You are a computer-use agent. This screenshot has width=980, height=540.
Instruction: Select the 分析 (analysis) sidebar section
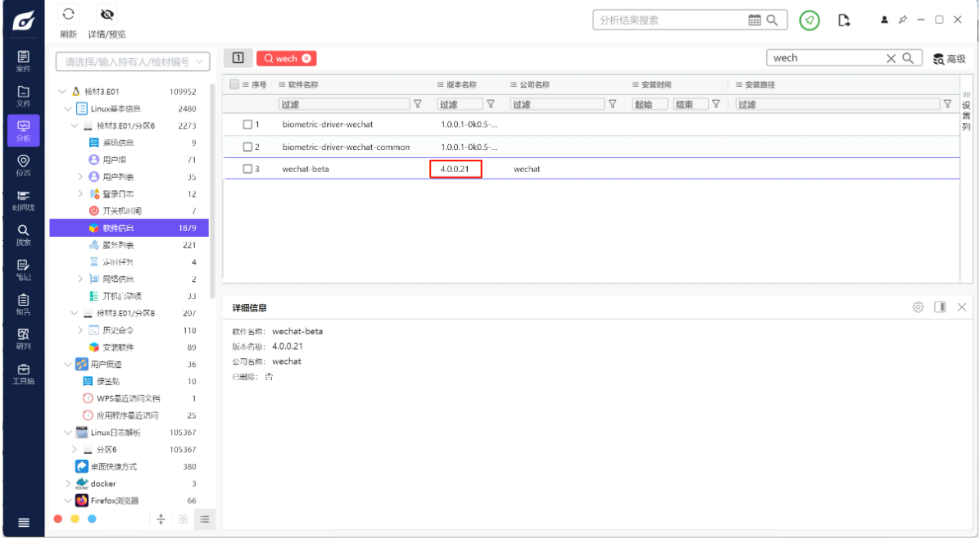pyautogui.click(x=23, y=130)
